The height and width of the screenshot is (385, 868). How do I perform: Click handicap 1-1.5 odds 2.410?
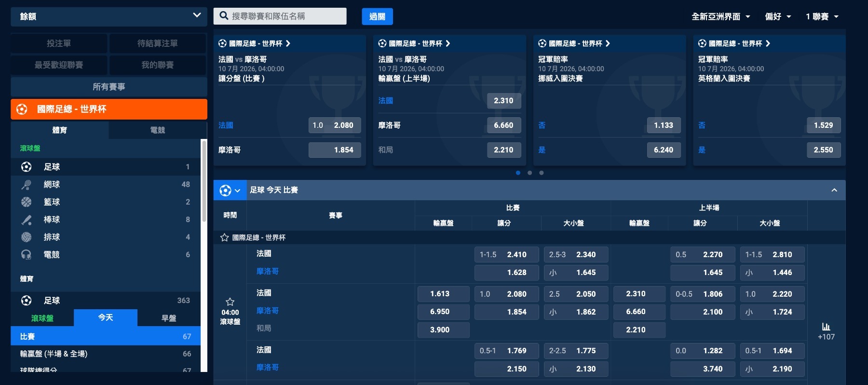(x=507, y=255)
